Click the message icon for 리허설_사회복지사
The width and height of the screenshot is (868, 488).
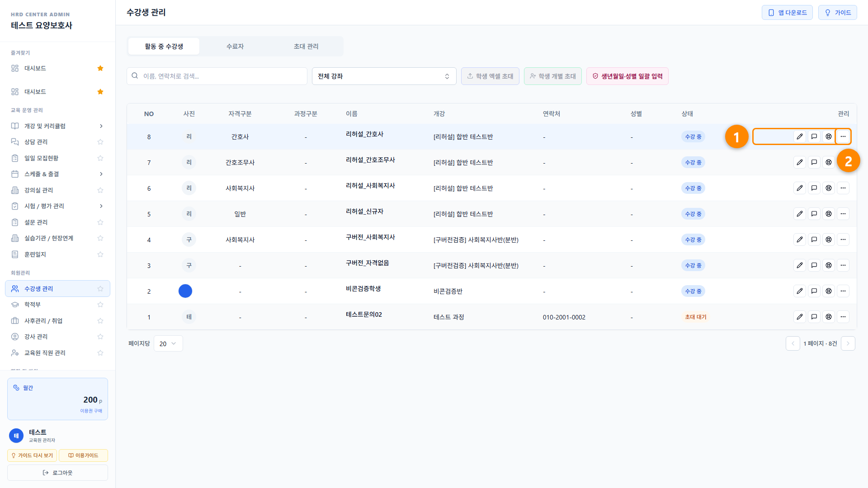point(814,188)
